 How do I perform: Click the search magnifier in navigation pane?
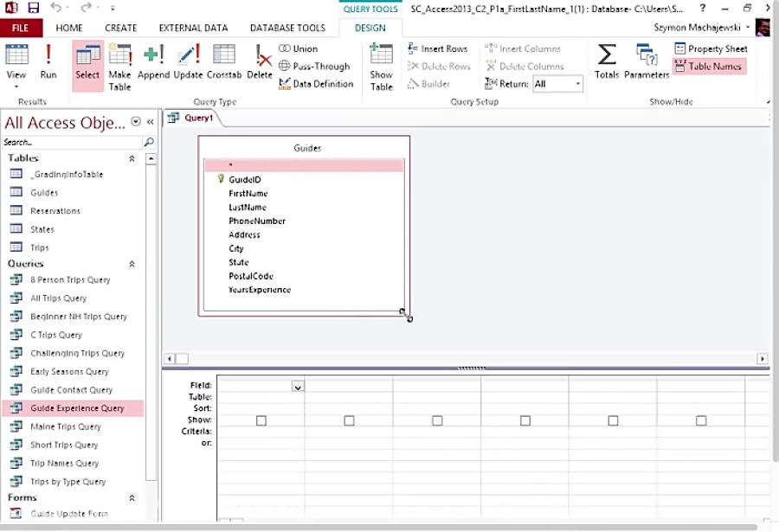(x=149, y=142)
